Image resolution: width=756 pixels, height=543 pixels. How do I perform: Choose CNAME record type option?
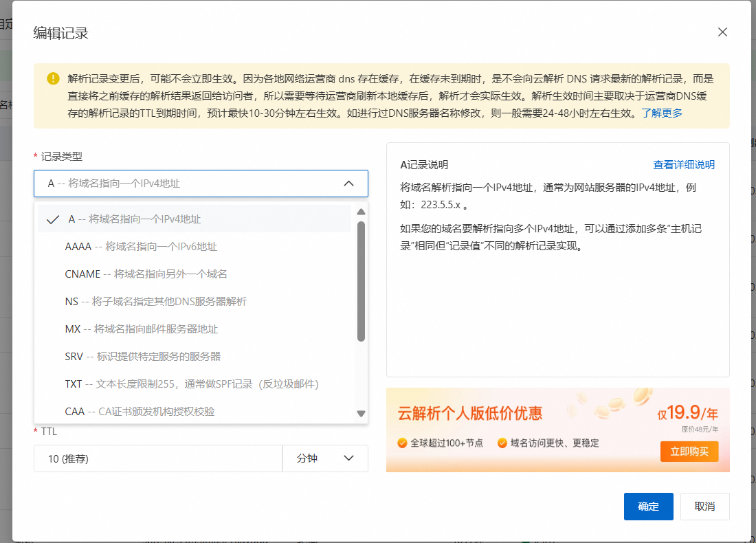pyautogui.click(x=146, y=274)
